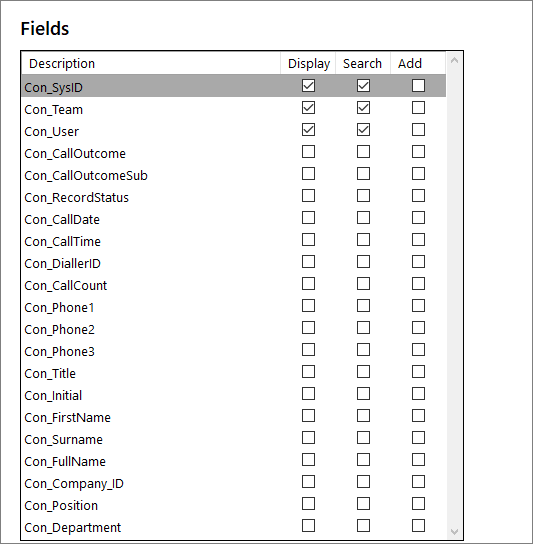This screenshot has height=544, width=533.
Task: Click the Display column header
Action: click(x=308, y=63)
